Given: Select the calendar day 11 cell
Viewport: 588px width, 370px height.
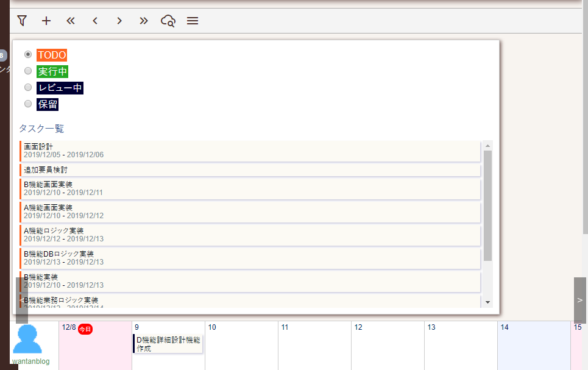Looking at the screenshot, I should [314, 345].
